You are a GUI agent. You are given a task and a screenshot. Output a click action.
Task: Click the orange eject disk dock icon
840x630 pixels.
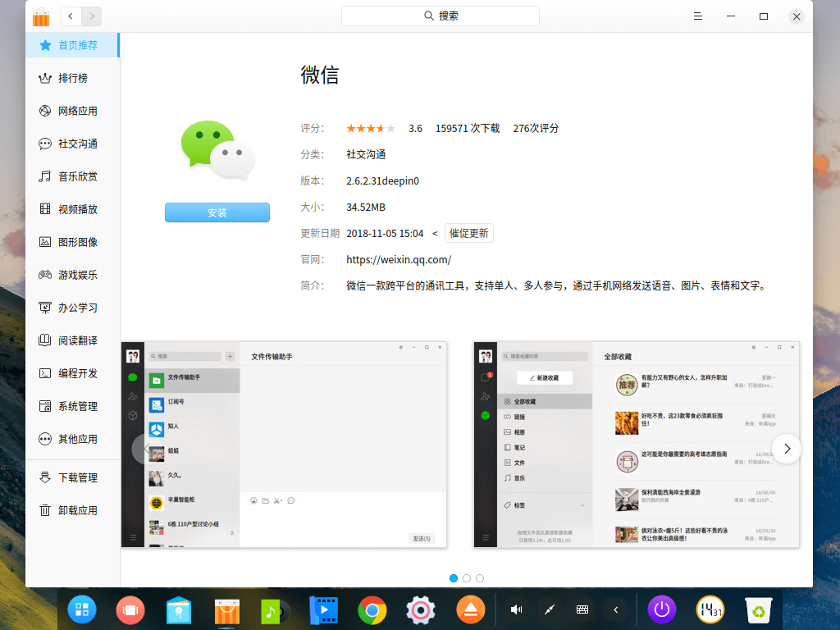[x=470, y=609]
